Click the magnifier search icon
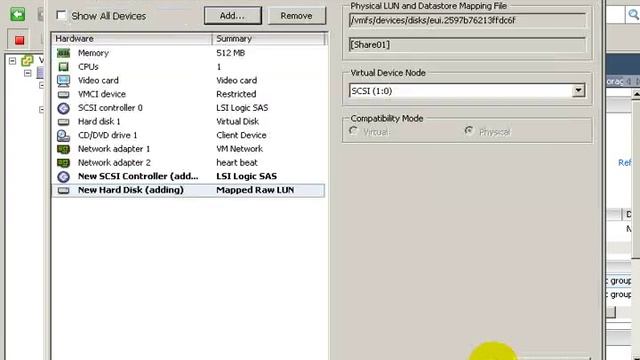Viewport: 640px width, 360px height. point(633,15)
